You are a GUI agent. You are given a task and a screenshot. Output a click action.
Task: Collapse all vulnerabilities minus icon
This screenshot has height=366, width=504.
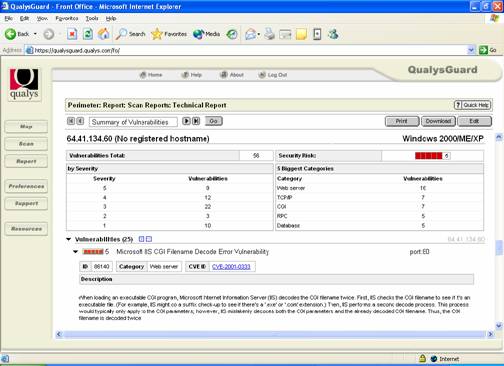coord(149,239)
